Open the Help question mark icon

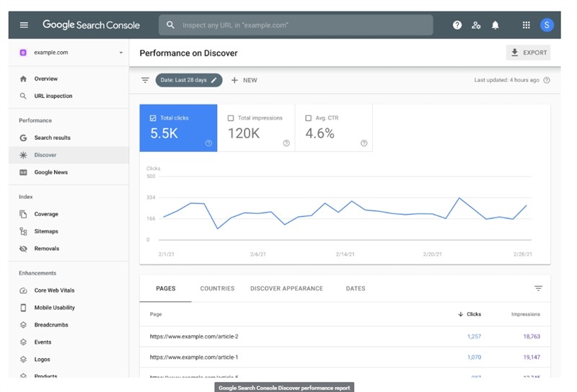[x=457, y=25]
